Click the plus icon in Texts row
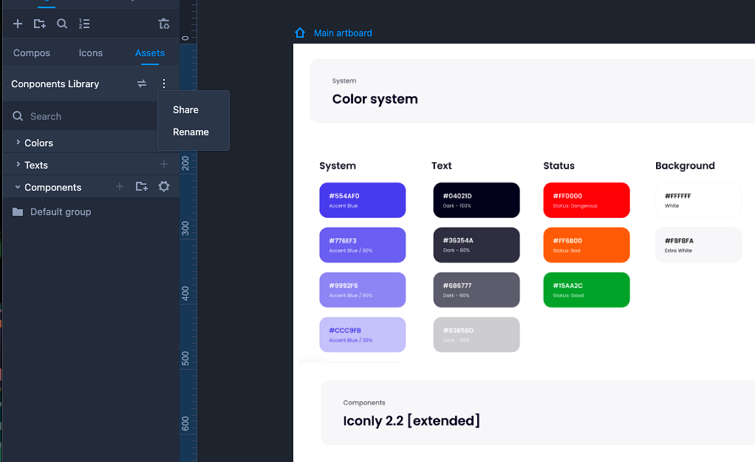 coord(164,164)
